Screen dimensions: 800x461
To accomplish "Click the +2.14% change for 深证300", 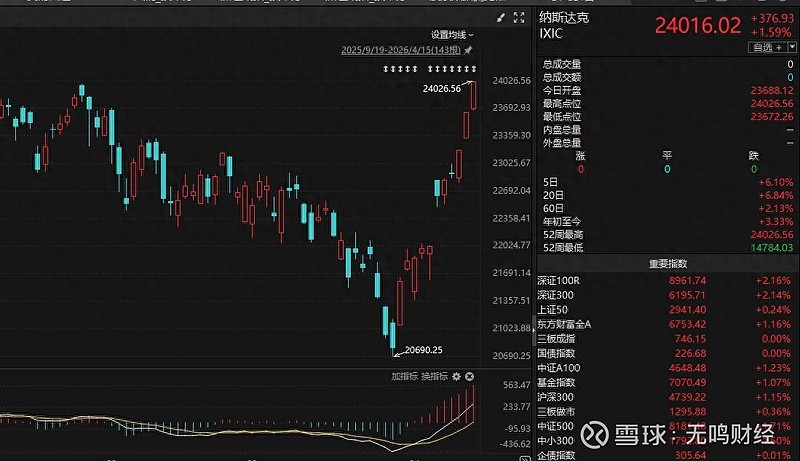I will tap(773, 295).
